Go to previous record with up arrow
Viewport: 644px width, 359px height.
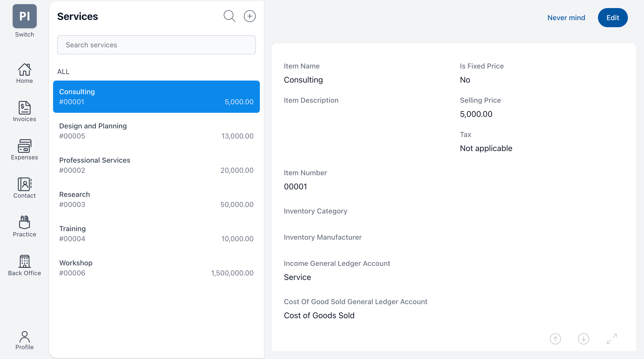[x=555, y=339]
